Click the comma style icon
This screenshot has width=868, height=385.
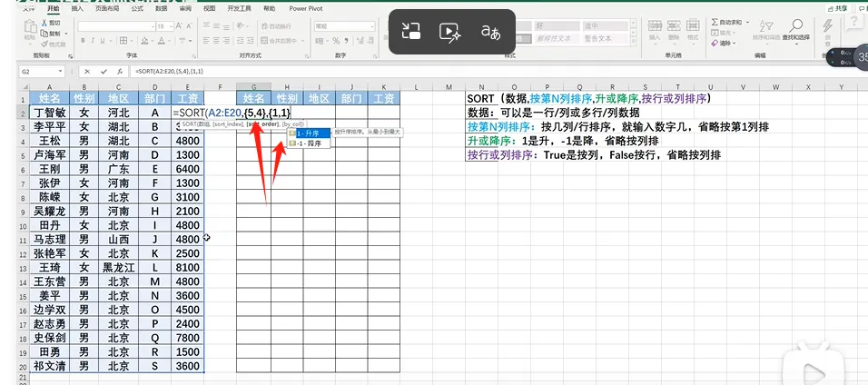(347, 41)
